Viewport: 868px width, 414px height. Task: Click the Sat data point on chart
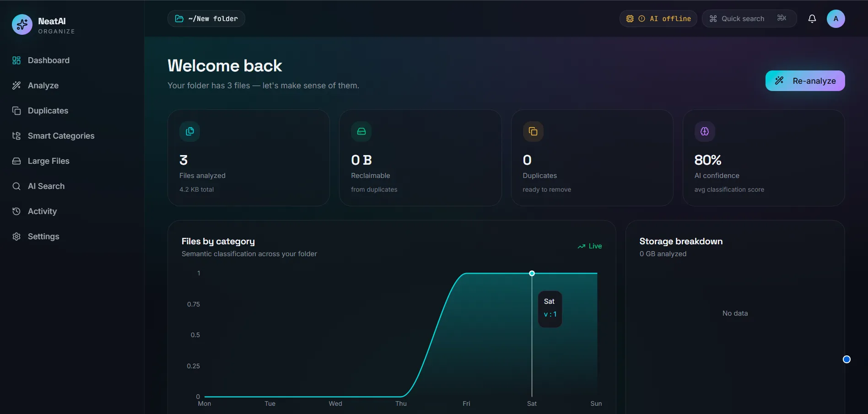tap(532, 274)
